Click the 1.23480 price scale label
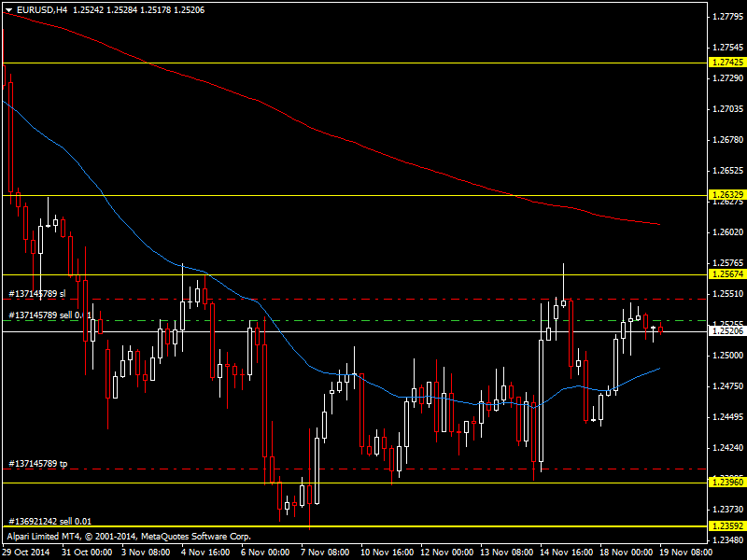The height and width of the screenshot is (560, 747). click(727, 540)
